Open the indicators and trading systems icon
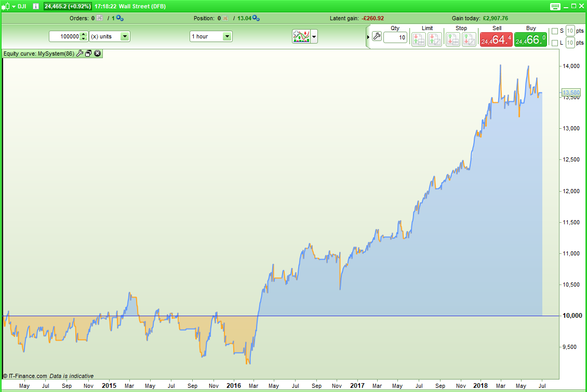This screenshot has width=587, height=392. tap(301, 37)
